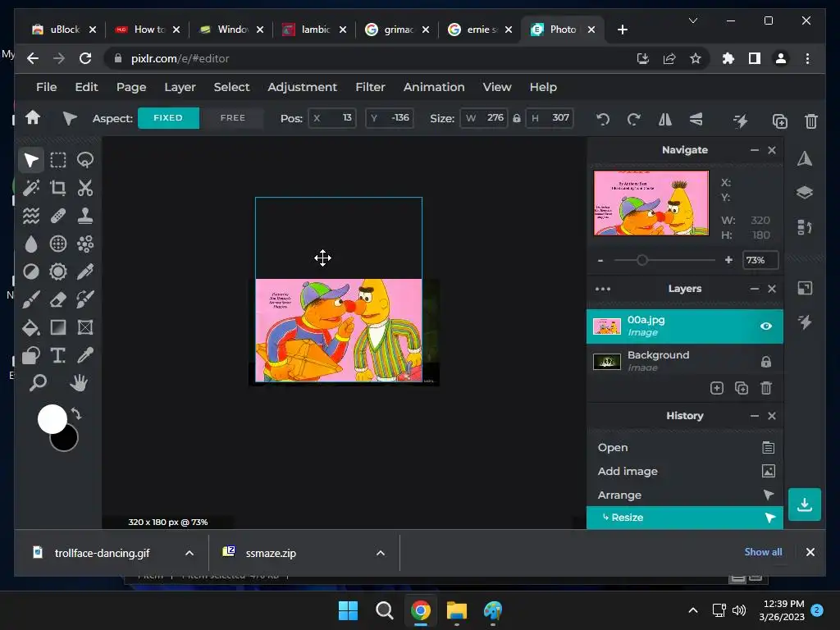Click the navigator zoom slider handle
Screen dimensions: 840x630
[641, 260]
